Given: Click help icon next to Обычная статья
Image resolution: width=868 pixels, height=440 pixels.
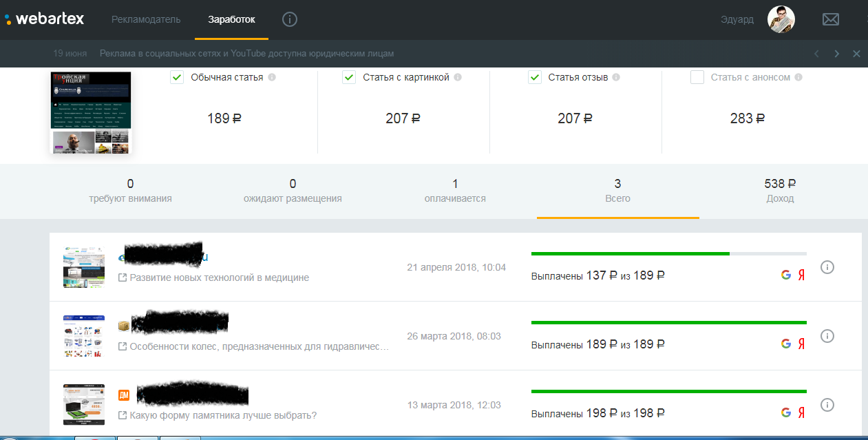Looking at the screenshot, I should click(272, 78).
